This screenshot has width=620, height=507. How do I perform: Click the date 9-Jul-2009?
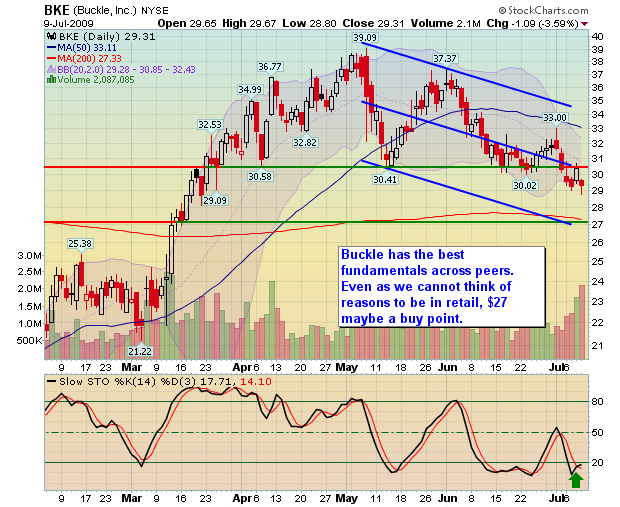coord(68,24)
